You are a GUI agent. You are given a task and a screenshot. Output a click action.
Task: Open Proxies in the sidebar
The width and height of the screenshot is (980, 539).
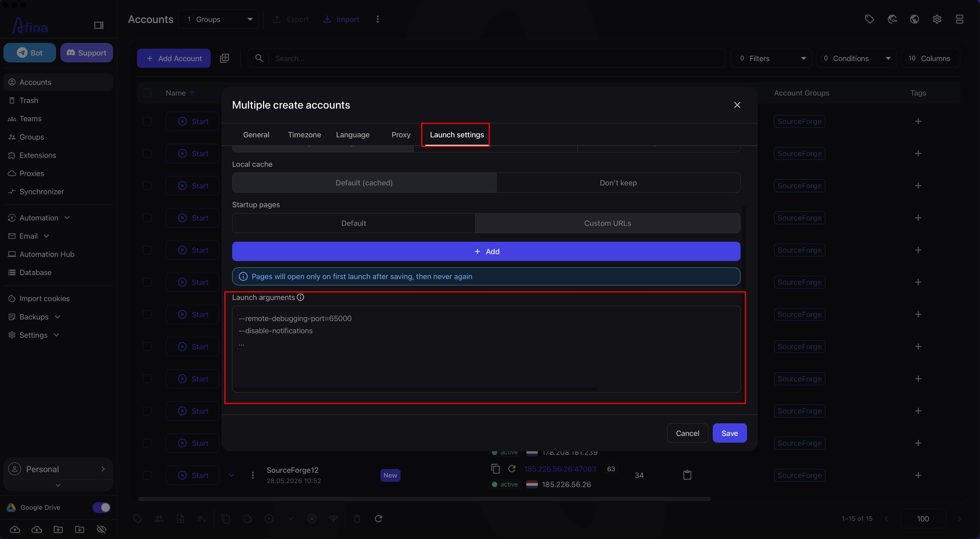[58, 174]
